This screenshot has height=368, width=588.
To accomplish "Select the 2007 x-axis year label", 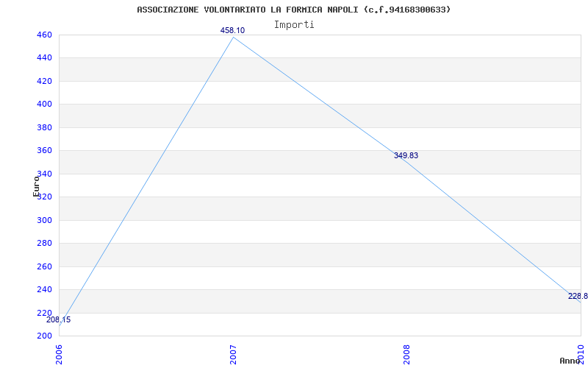I will pos(233,353).
